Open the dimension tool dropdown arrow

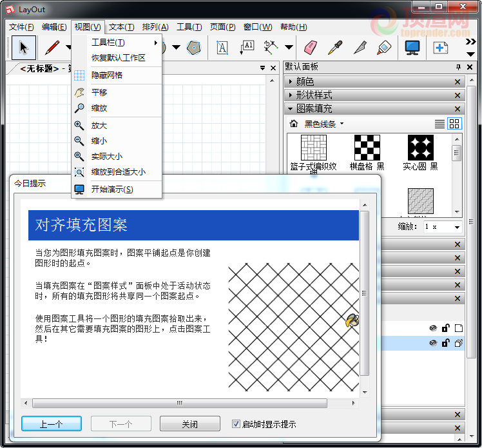click(289, 47)
